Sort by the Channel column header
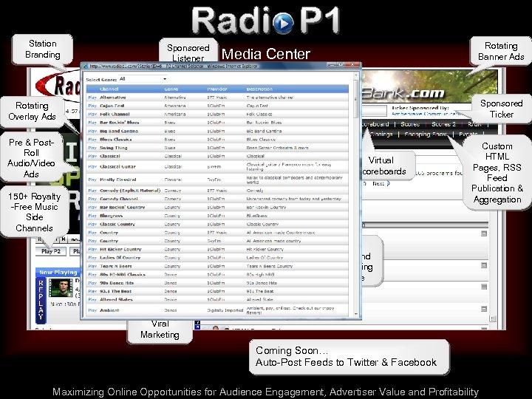Screen dimensions: 532x399 pyautogui.click(x=109, y=89)
